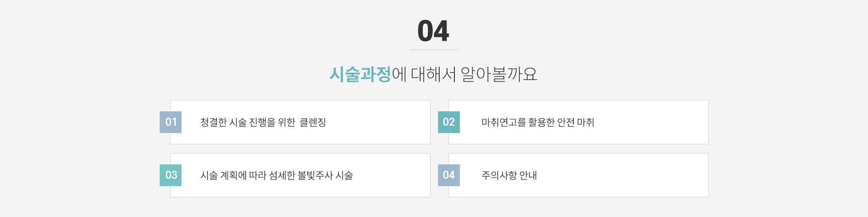
Task: Click the teal 03 step badge
Action: 171,175
